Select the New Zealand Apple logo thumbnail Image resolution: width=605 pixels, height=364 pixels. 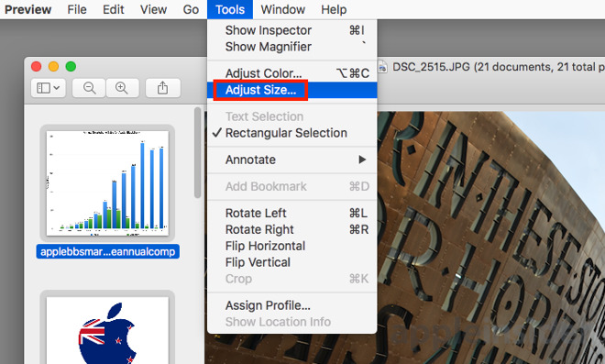pos(107,327)
